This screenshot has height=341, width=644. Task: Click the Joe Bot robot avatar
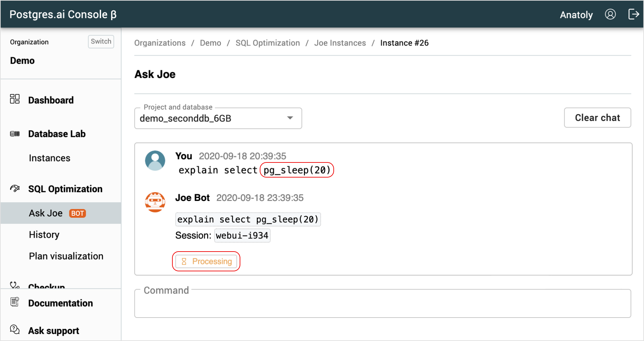155,202
